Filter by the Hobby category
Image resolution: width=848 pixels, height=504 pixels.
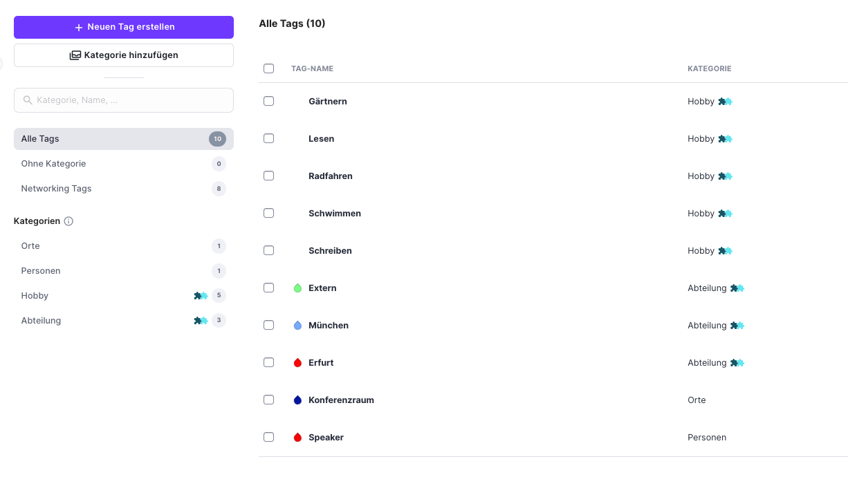click(x=124, y=296)
